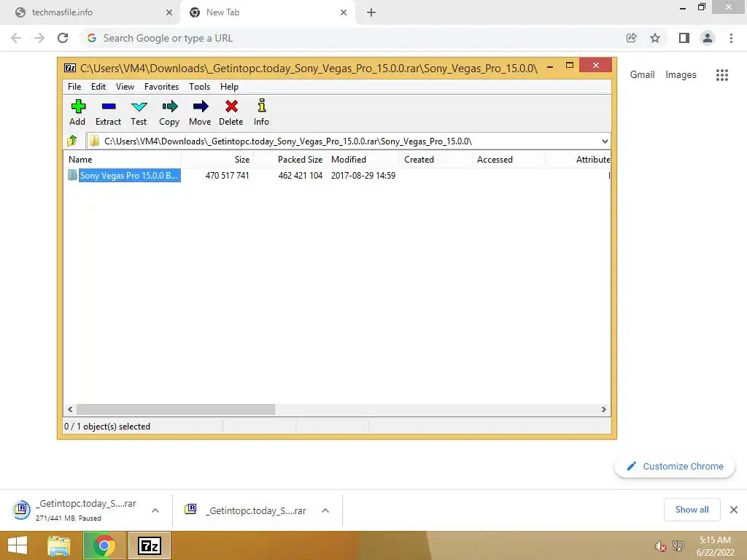Expand options for the paused rar download
Image resolution: width=747 pixels, height=560 pixels.
click(x=155, y=510)
